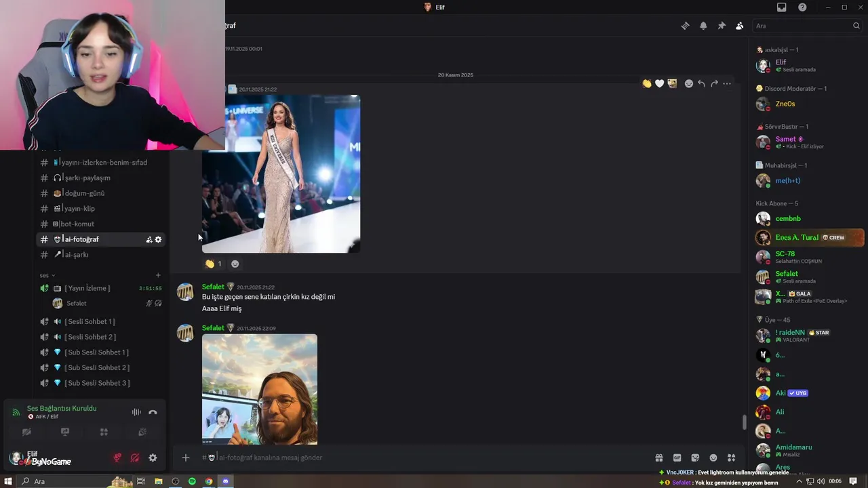Screen dimensions: 868x488
Task: Create channel with plus in 'ses' category
Action: [x=158, y=275]
